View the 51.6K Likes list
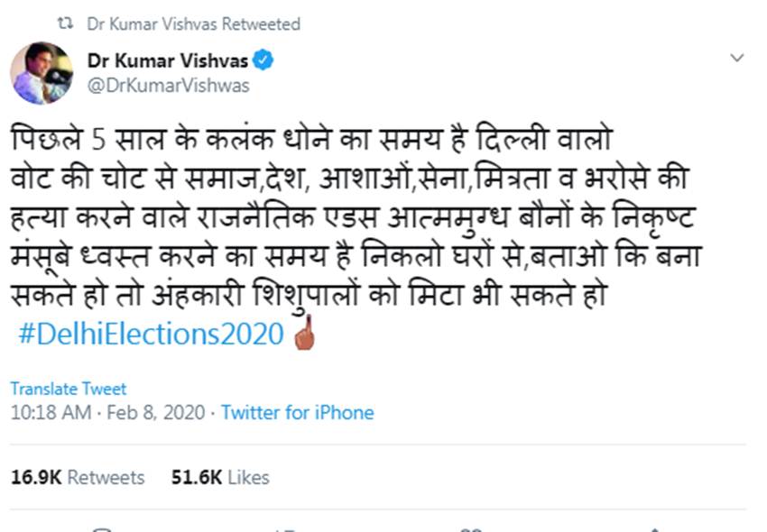The height and width of the screenshot is (532, 767). 220,477
